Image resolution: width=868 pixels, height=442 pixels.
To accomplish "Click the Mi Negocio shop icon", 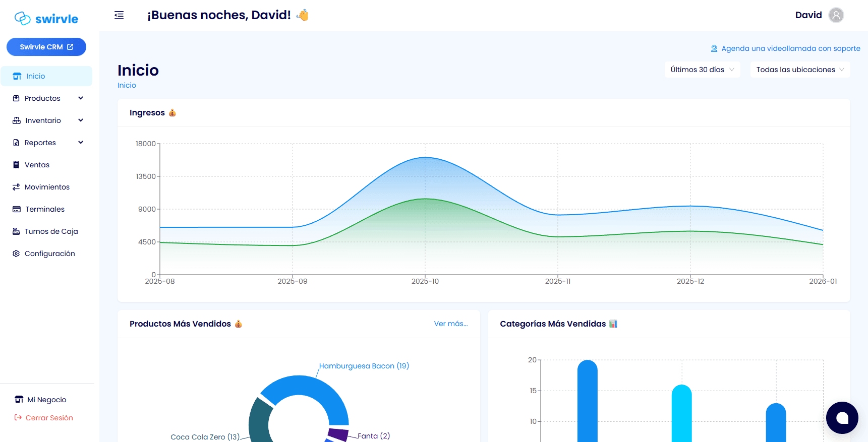I will click(x=19, y=400).
